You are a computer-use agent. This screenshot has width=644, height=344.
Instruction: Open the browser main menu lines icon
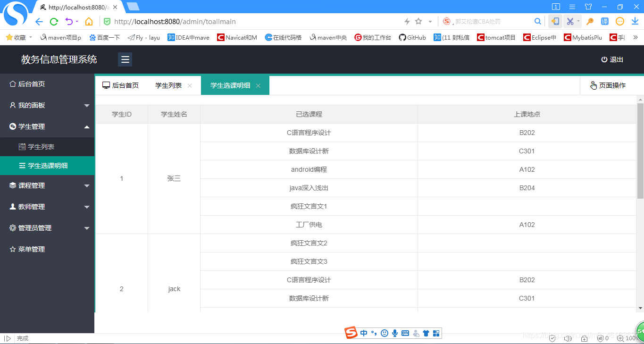coord(572,7)
